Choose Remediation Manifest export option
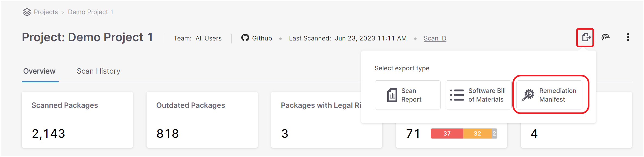Screen dimensions: 644x157 point(549,95)
